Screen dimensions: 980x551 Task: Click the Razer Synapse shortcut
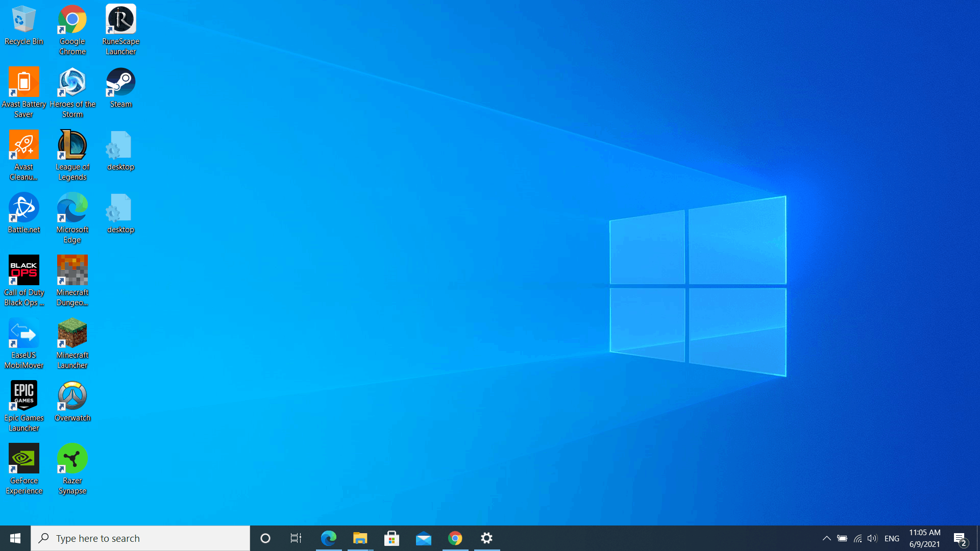click(72, 459)
